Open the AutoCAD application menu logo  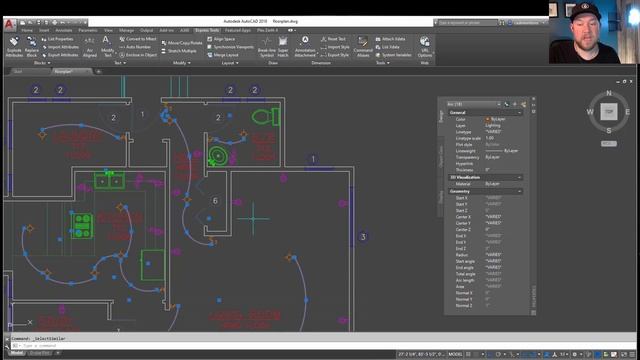pos(9,24)
